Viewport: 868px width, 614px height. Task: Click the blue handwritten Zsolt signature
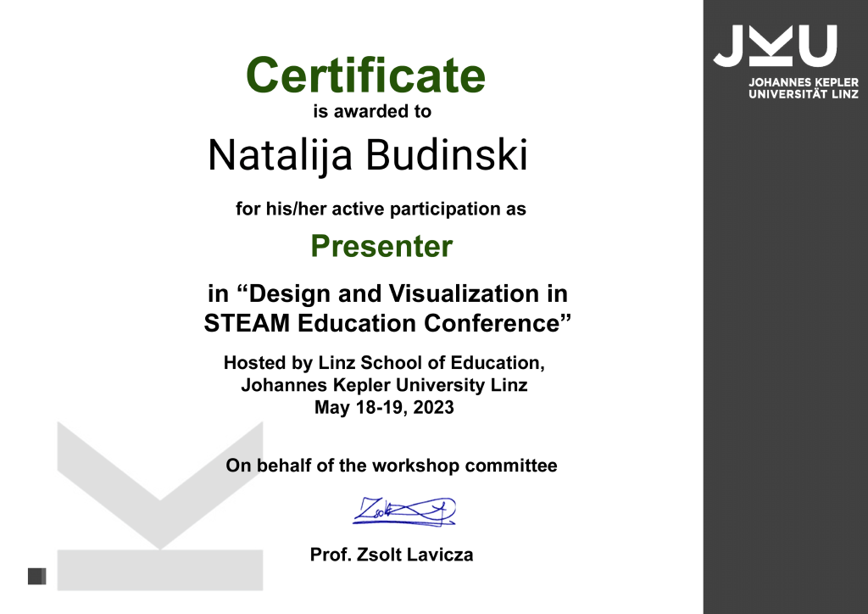[x=403, y=511]
